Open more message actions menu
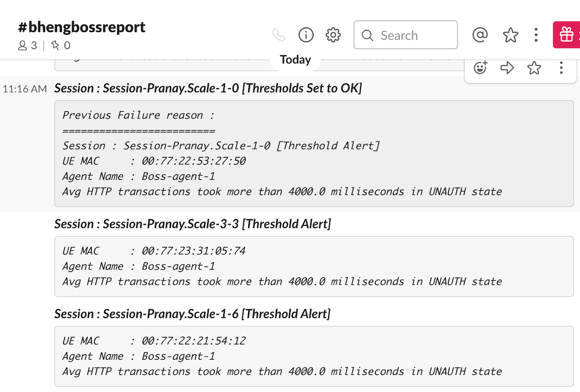Image resolution: width=580 pixels, height=392 pixels. pos(561,68)
